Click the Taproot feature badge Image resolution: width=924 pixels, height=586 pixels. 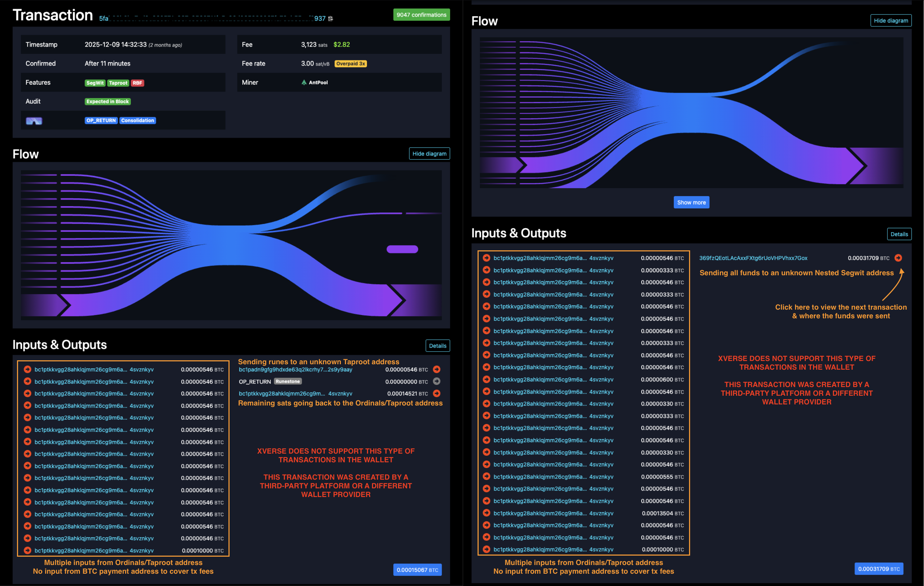(x=118, y=82)
